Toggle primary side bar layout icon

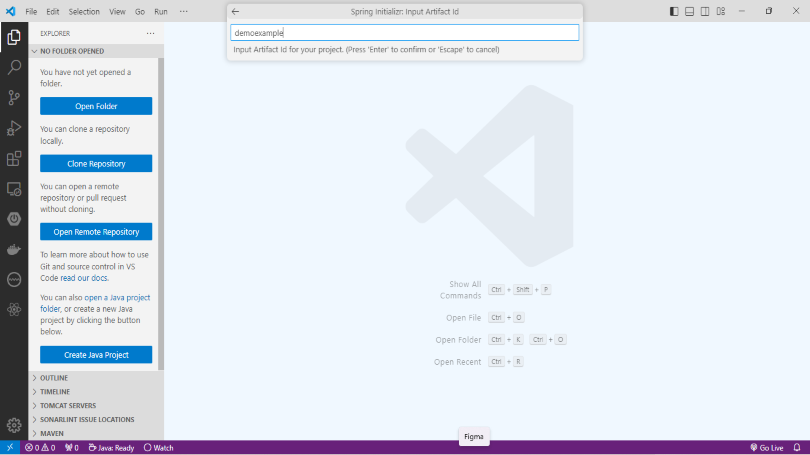674,11
